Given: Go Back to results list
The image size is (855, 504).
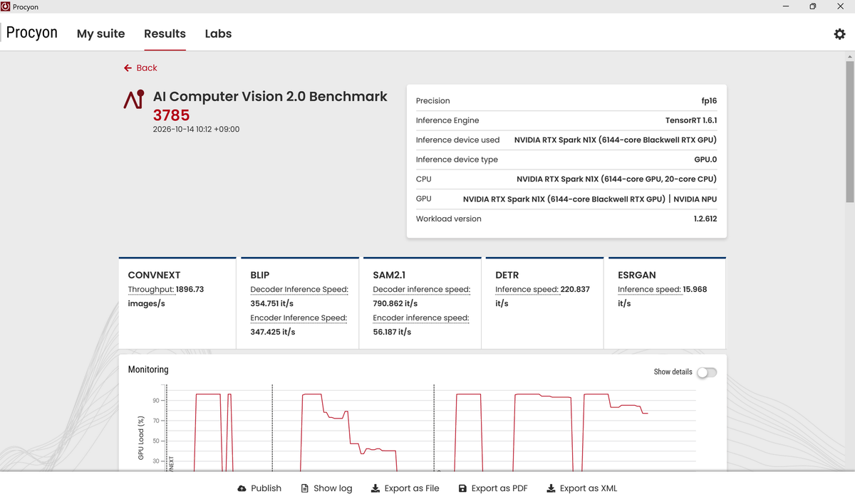Looking at the screenshot, I should (x=140, y=68).
